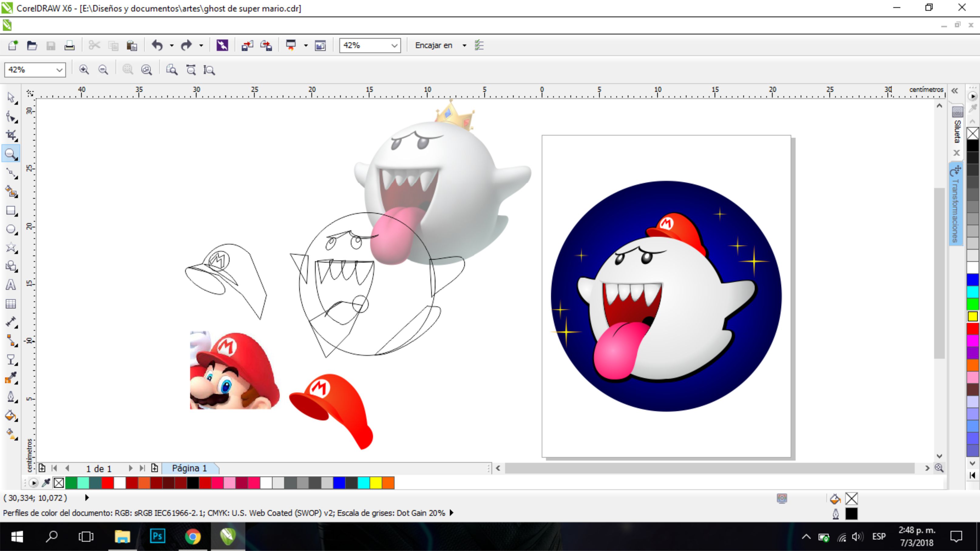Click the Redo arrow
The height and width of the screenshot is (551, 980).
coord(186,46)
